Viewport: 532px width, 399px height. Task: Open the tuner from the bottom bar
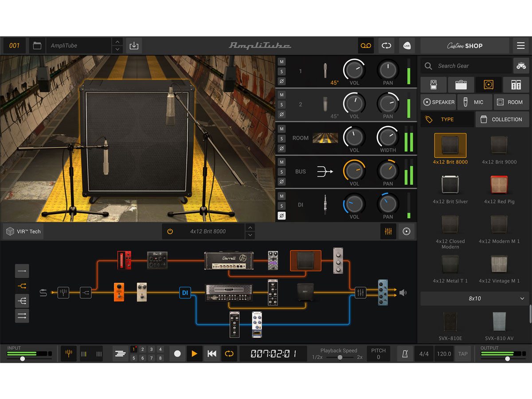69,354
